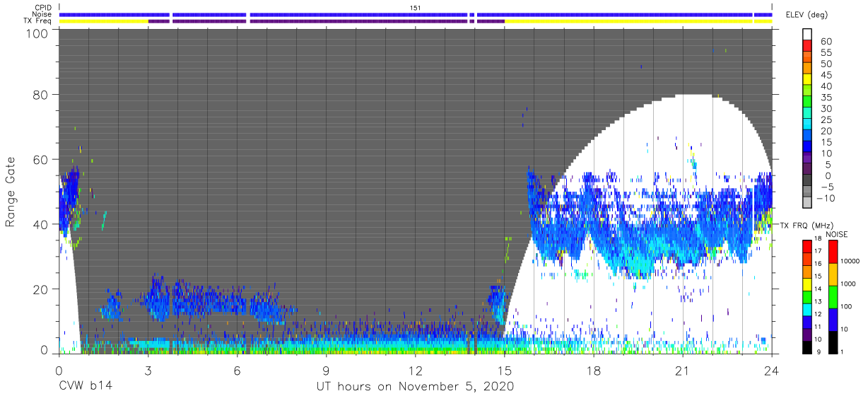Viewport: 868px width, 401px height.
Task: Click the 'ELEV (deg)' colorbar title
Action: click(807, 15)
